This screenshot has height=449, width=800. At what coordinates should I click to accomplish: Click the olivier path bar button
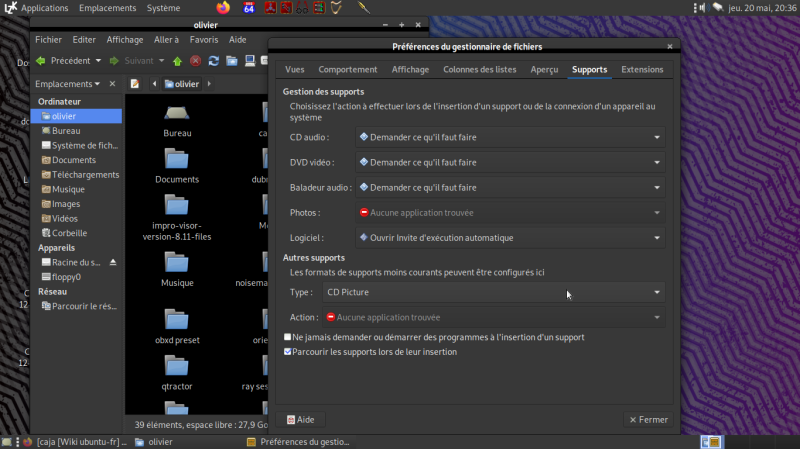click(182, 84)
